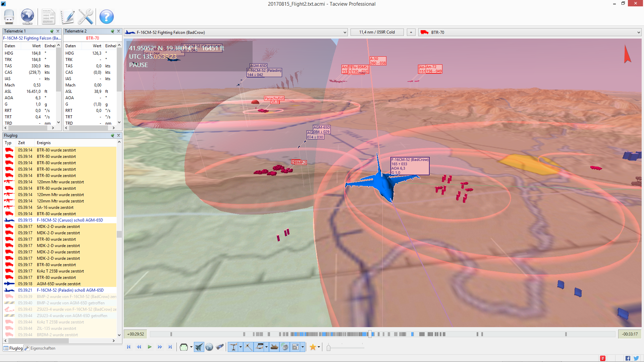Click the notepad with pencil icon
644x362 pixels.
pos(67,16)
